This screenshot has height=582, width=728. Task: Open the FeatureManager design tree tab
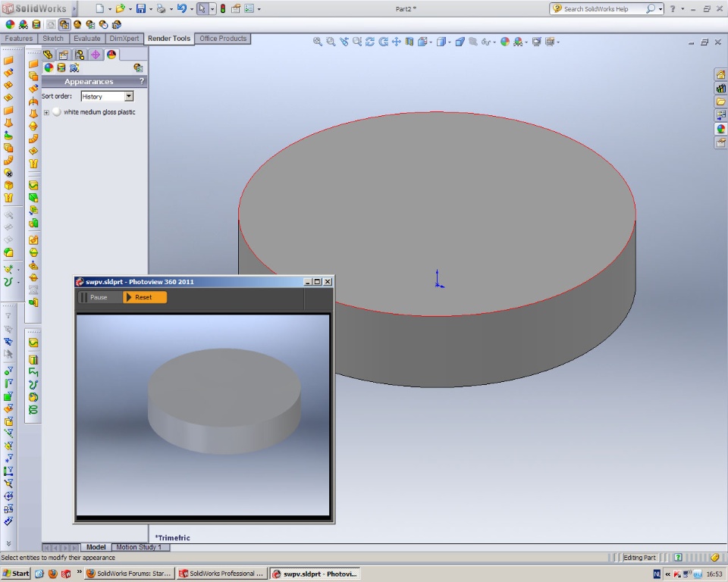click(x=49, y=55)
